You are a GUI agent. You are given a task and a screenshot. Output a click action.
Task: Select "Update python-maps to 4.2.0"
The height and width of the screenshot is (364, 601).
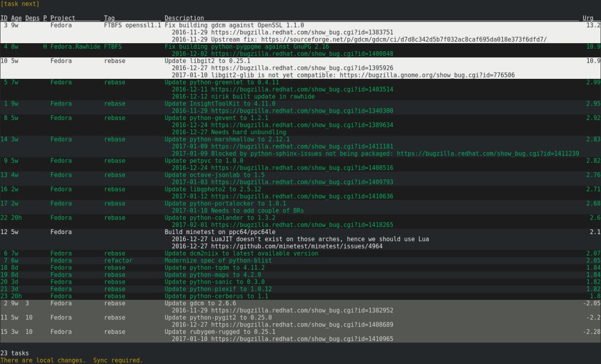(x=213, y=275)
